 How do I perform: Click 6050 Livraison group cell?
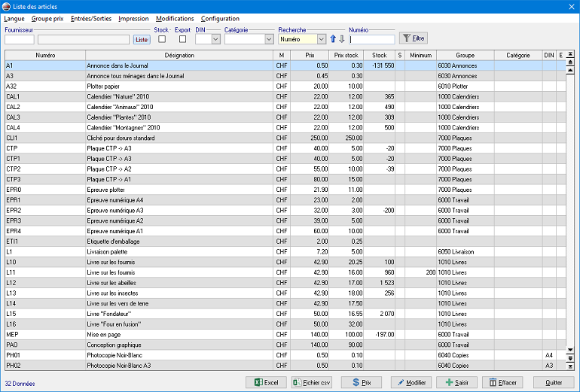tap(466, 251)
